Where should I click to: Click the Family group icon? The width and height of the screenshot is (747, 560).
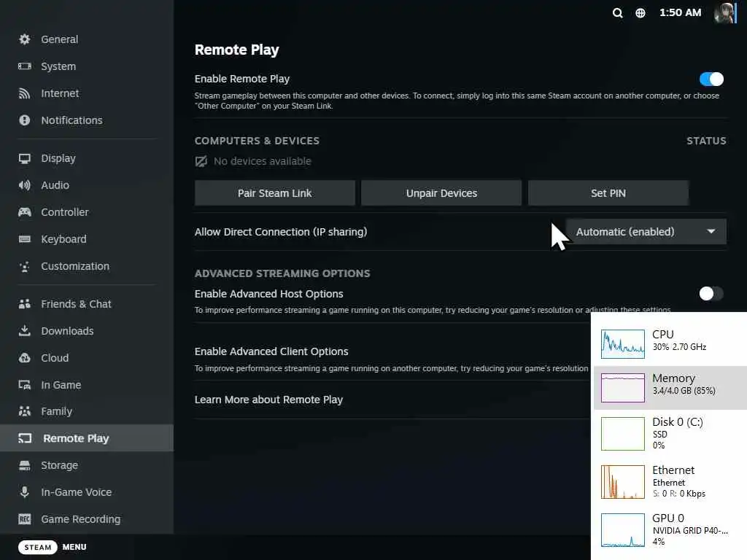[x=24, y=411]
